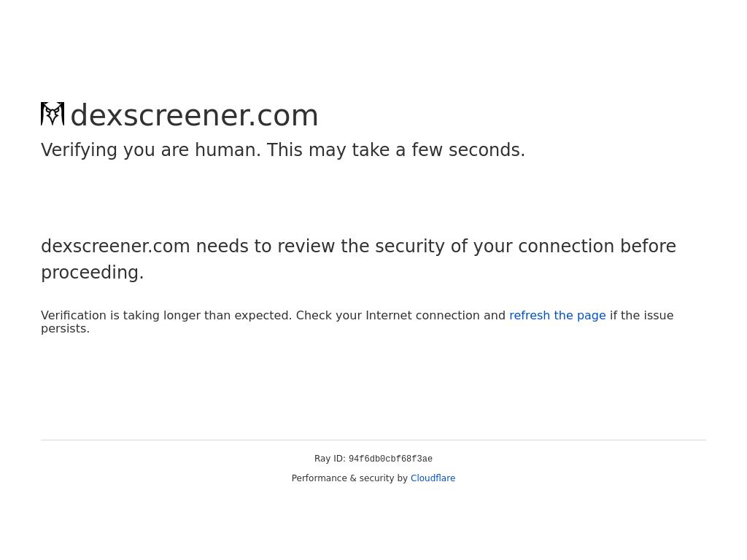Open the Cloudflare link in footer
747x560 pixels.
pyautogui.click(x=433, y=478)
